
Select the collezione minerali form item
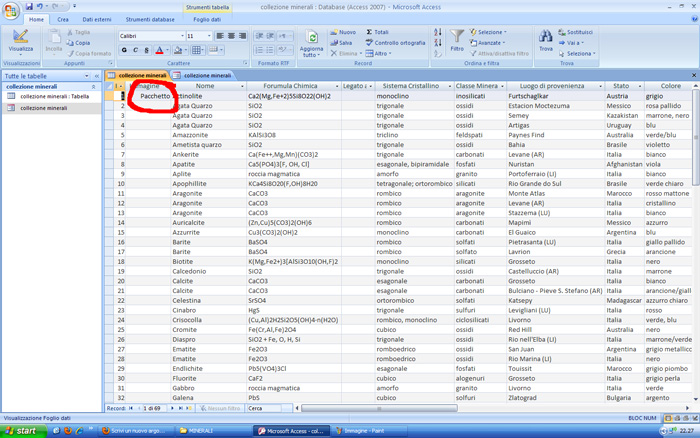[x=51, y=108]
